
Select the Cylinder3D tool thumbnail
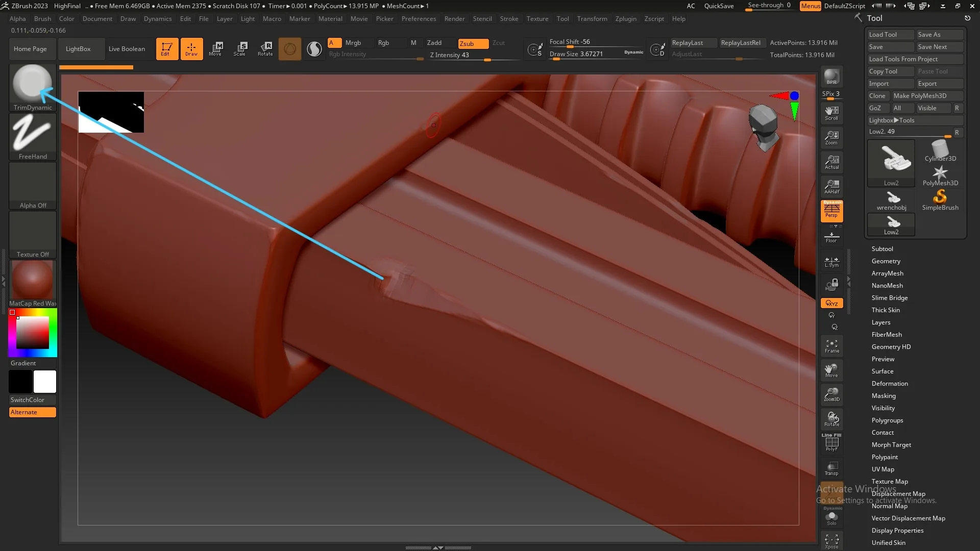click(x=940, y=151)
